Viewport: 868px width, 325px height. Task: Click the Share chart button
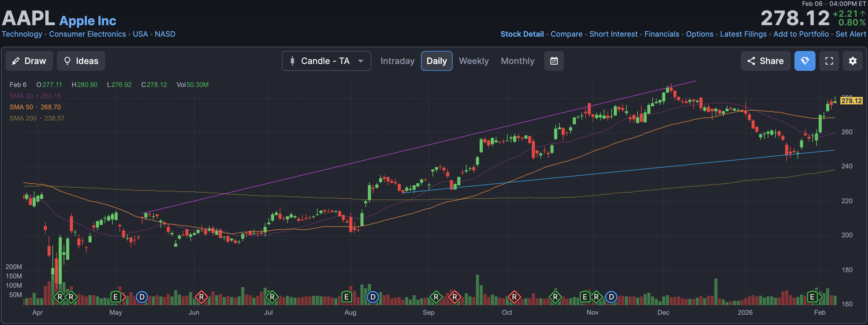point(765,61)
